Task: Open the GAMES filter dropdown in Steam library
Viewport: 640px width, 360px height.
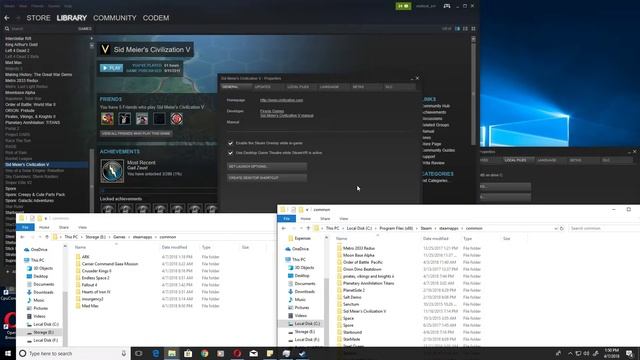Action: pyautogui.click(x=85, y=29)
